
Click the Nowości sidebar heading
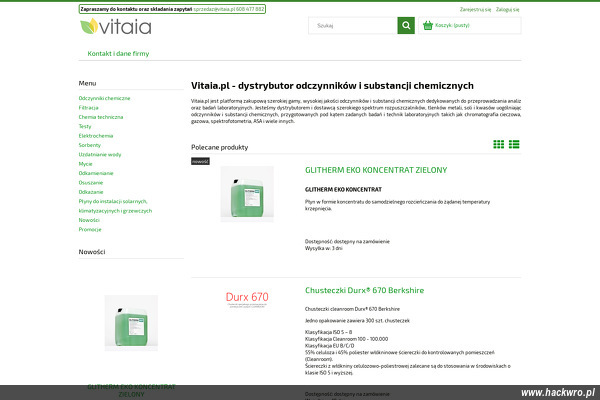tap(92, 252)
